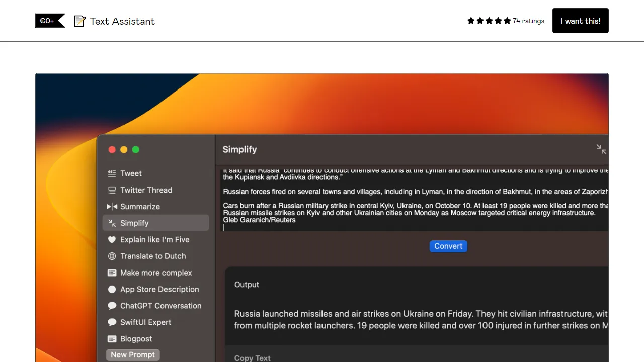Select Translate to Dutch prompt
The height and width of the screenshot is (362, 644).
pos(155,256)
